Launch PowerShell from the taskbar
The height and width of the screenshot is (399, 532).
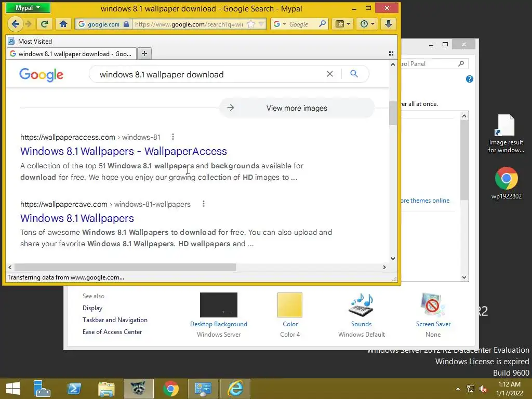[x=74, y=389]
